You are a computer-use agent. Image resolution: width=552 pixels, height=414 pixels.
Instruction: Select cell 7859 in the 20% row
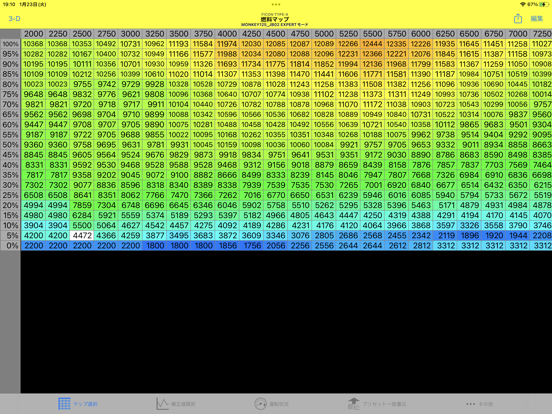coord(82,205)
